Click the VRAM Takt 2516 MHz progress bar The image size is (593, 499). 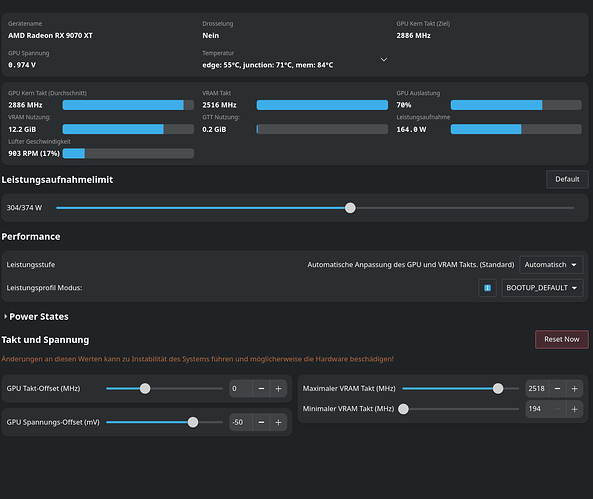322,105
